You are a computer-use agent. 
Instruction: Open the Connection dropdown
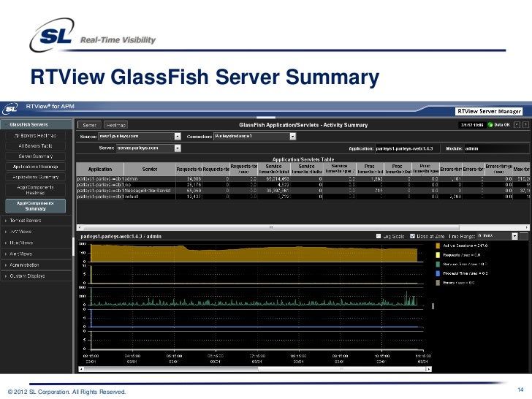coord(293,137)
